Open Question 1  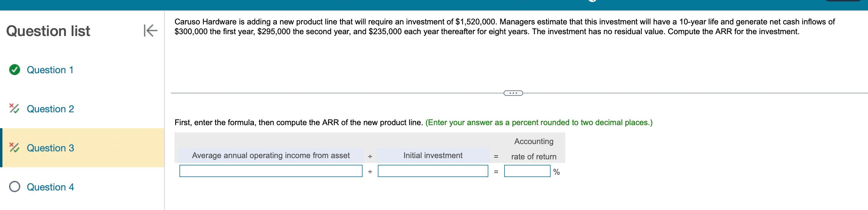(50, 70)
